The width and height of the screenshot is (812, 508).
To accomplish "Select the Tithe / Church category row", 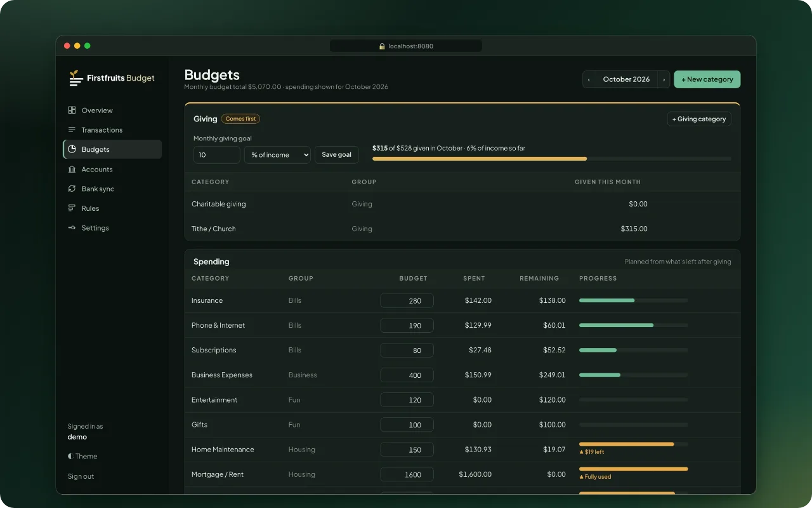I will point(462,229).
